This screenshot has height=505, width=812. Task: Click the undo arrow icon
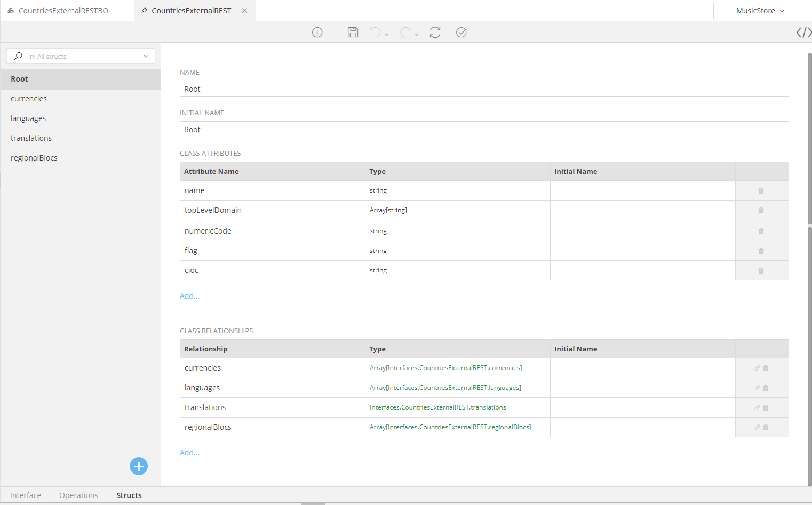tap(376, 33)
